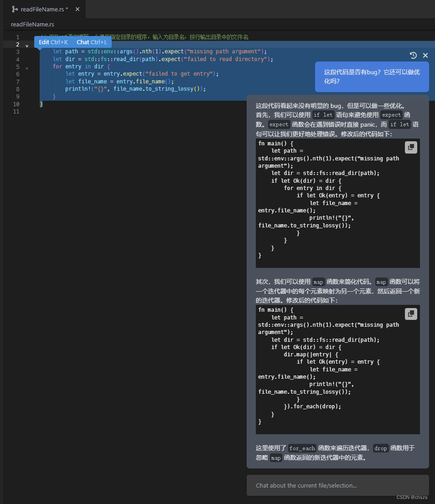Screen dimensions: 435x504
Task: Collapse the for loop fold at line 5
Action: [26, 67]
